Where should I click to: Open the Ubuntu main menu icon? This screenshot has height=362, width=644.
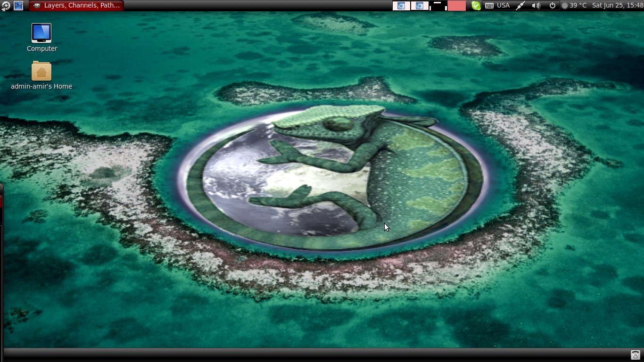pyautogui.click(x=5, y=6)
